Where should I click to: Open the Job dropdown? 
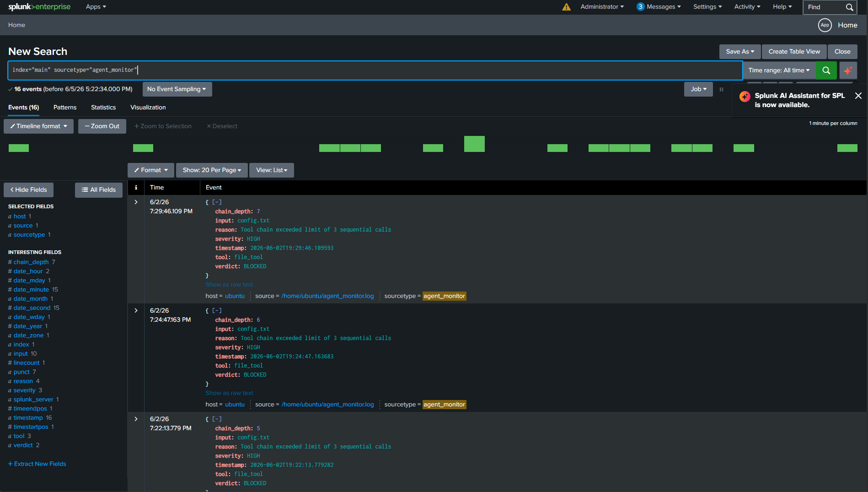click(x=698, y=89)
